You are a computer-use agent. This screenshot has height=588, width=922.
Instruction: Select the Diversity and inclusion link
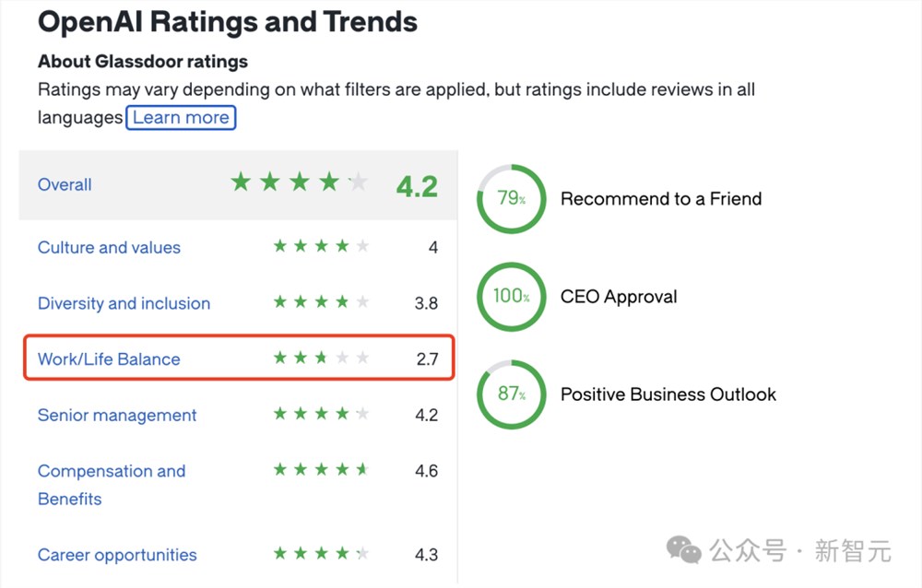coord(124,303)
